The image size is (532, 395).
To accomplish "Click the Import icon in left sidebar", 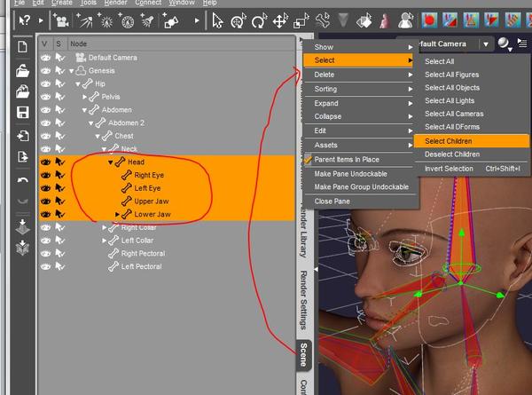I will point(23,136).
